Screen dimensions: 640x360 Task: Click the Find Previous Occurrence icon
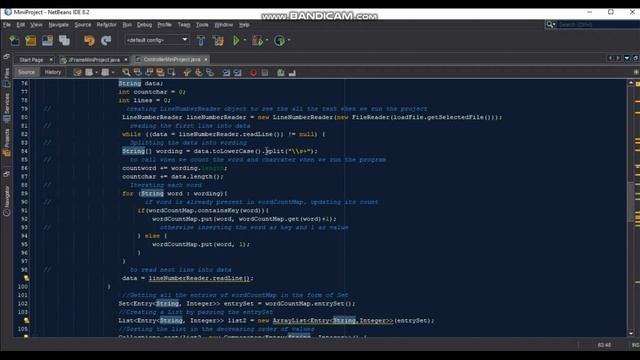tap(138, 73)
